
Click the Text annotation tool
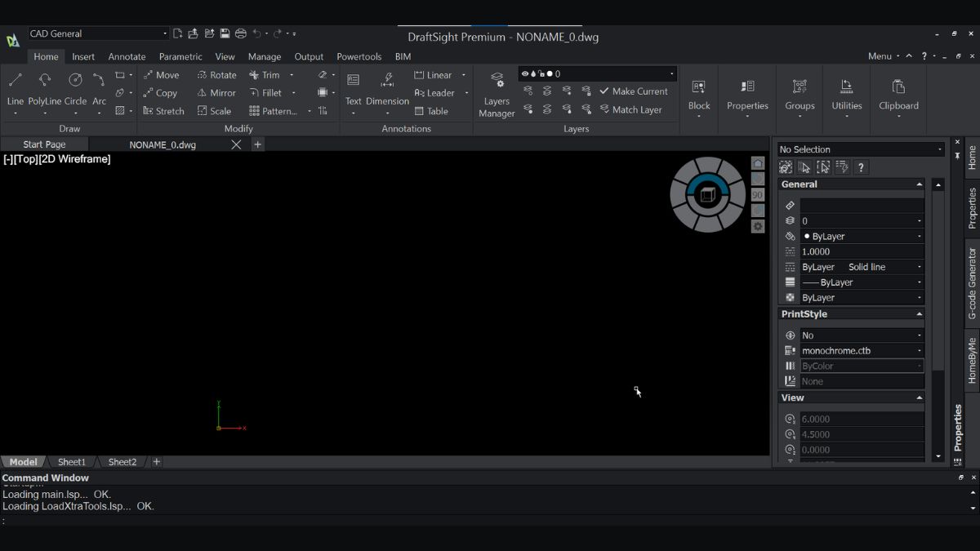[353, 89]
